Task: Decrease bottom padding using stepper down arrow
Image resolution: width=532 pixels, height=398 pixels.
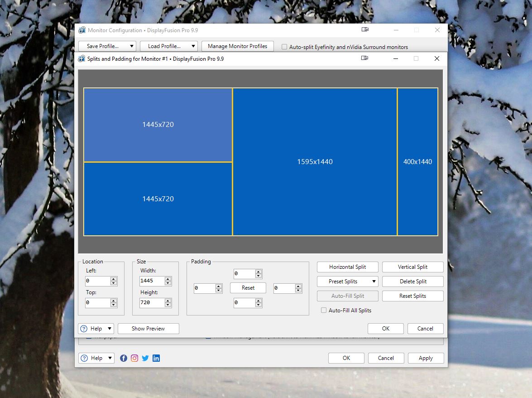Action: (x=259, y=305)
